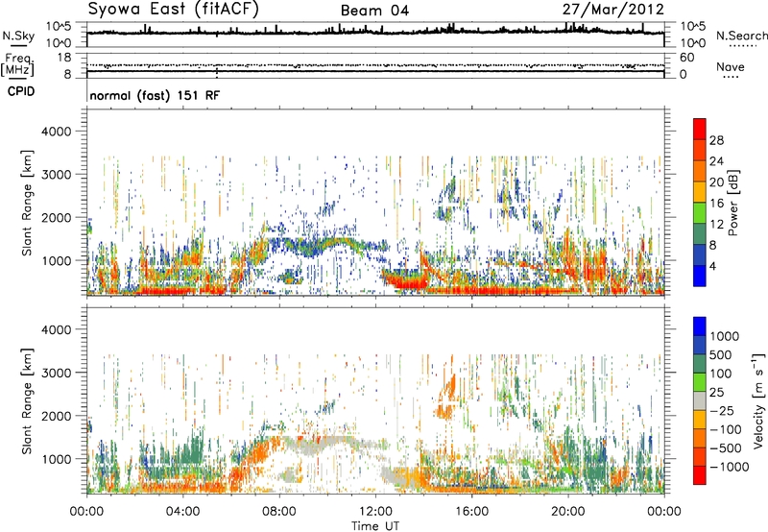The width and height of the screenshot is (768, 532).
Task: Click the "16" label on power colorbar
Action: (716, 204)
